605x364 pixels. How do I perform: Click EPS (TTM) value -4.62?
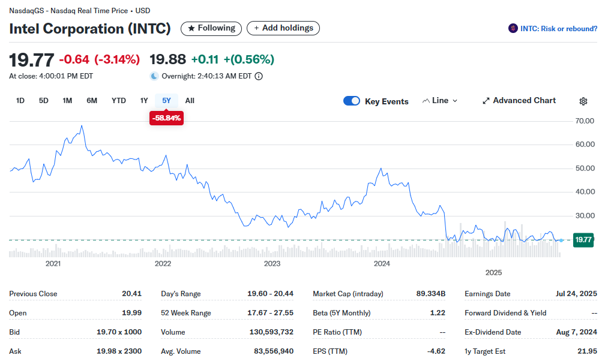tap(436, 351)
